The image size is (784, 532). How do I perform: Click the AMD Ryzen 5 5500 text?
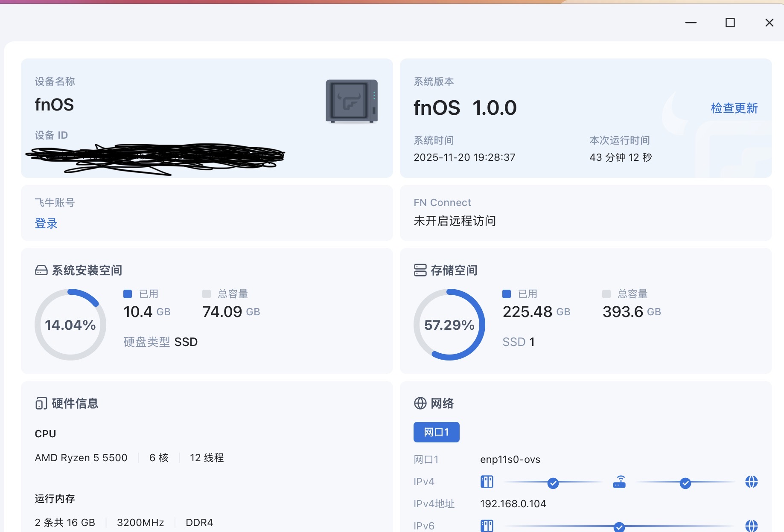(81, 458)
